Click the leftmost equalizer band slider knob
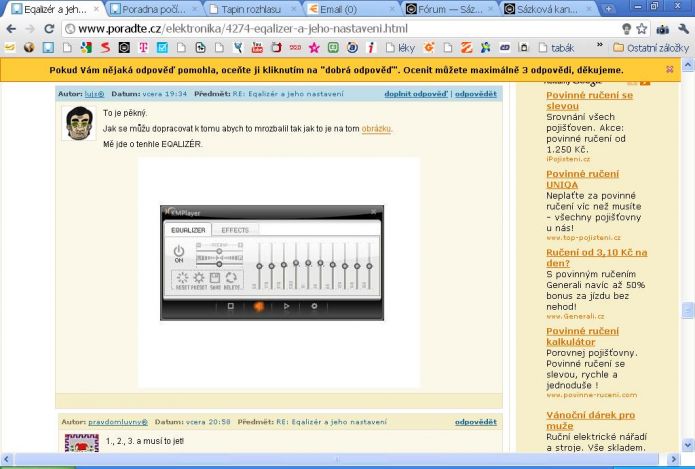The image size is (695, 469). pos(259,266)
